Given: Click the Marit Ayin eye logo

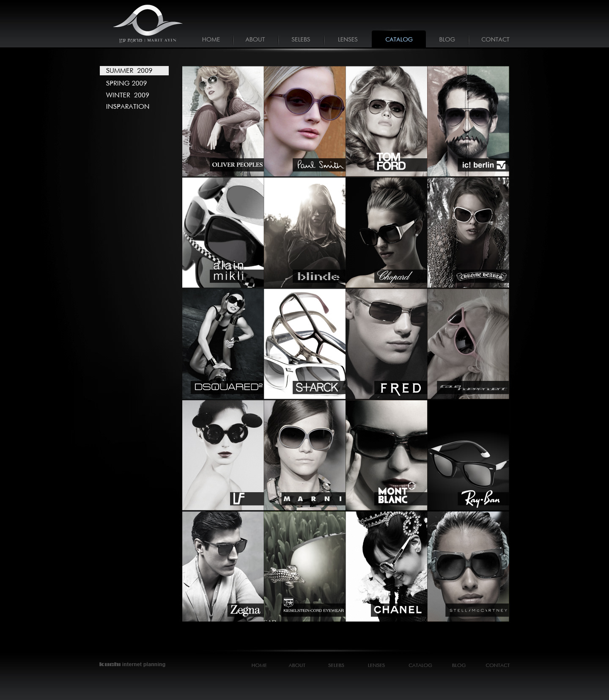Looking at the screenshot, I should pos(148,24).
